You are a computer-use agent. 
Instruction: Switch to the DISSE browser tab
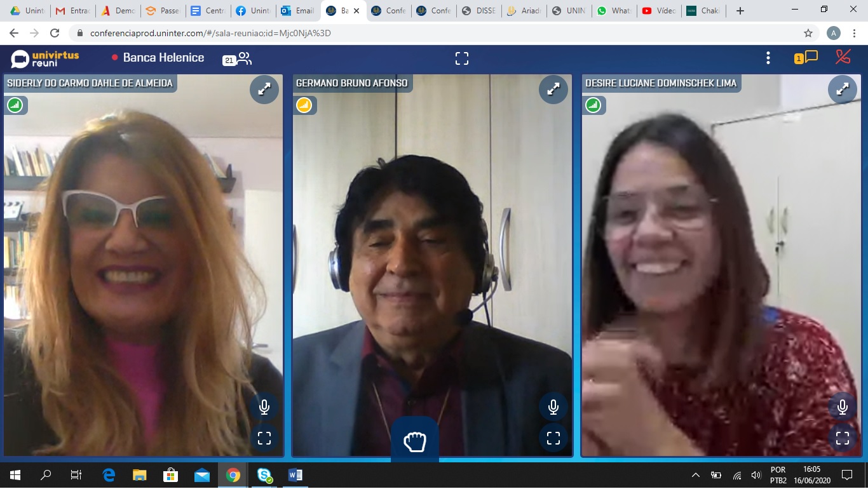(480, 11)
